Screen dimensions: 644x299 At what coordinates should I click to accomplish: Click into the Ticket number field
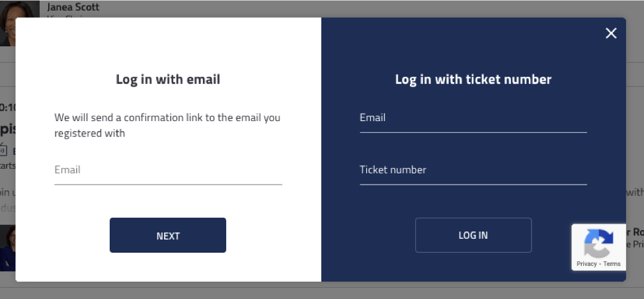click(x=473, y=171)
